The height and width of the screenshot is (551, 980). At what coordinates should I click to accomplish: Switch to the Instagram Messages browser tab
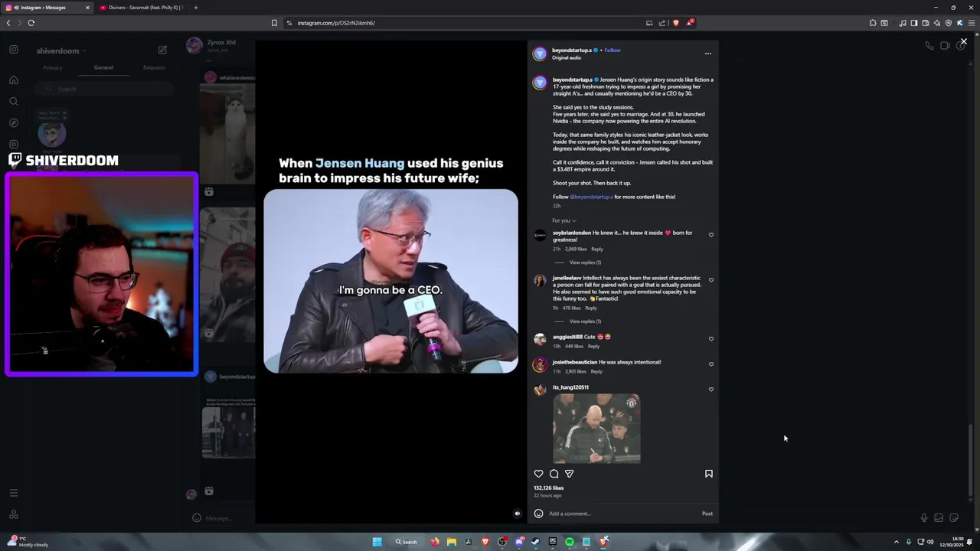(x=46, y=8)
